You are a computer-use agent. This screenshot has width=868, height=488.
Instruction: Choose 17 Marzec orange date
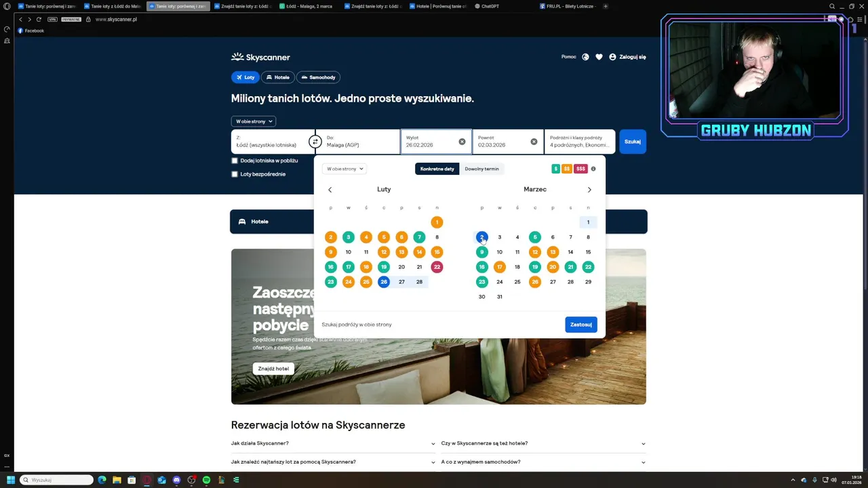(x=500, y=267)
